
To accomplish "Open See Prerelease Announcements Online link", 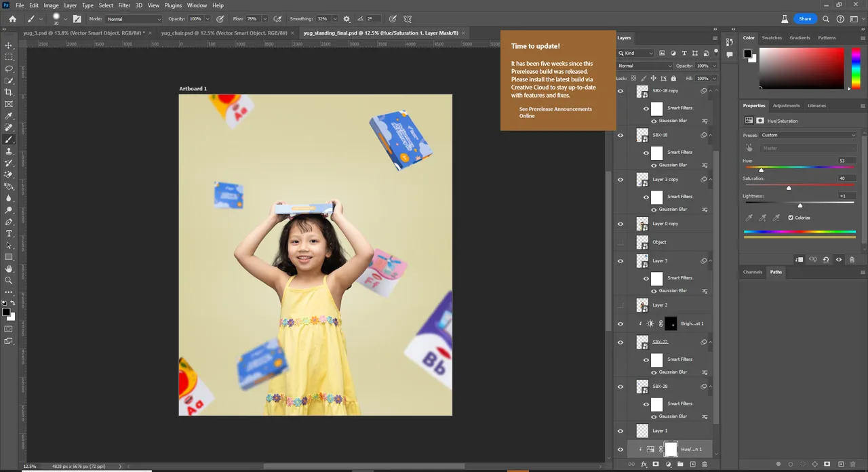I will point(555,113).
